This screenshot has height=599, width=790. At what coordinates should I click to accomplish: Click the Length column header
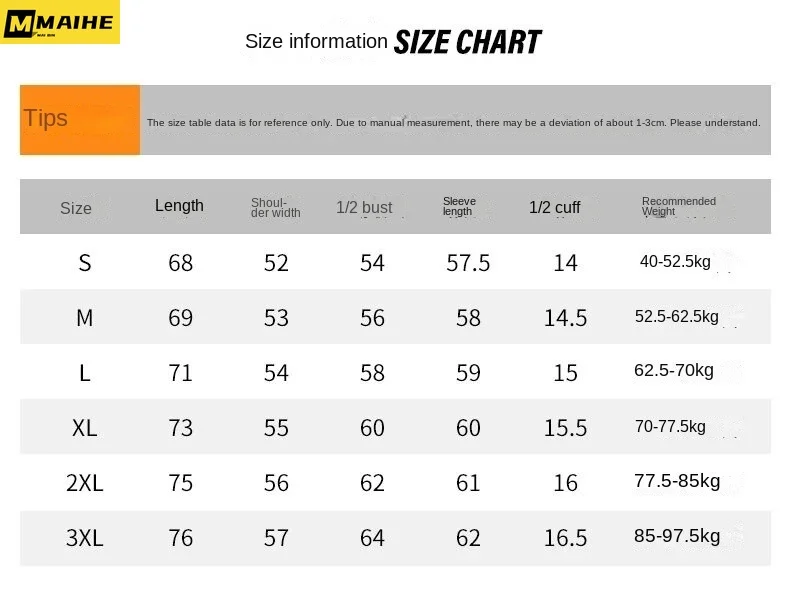click(179, 206)
